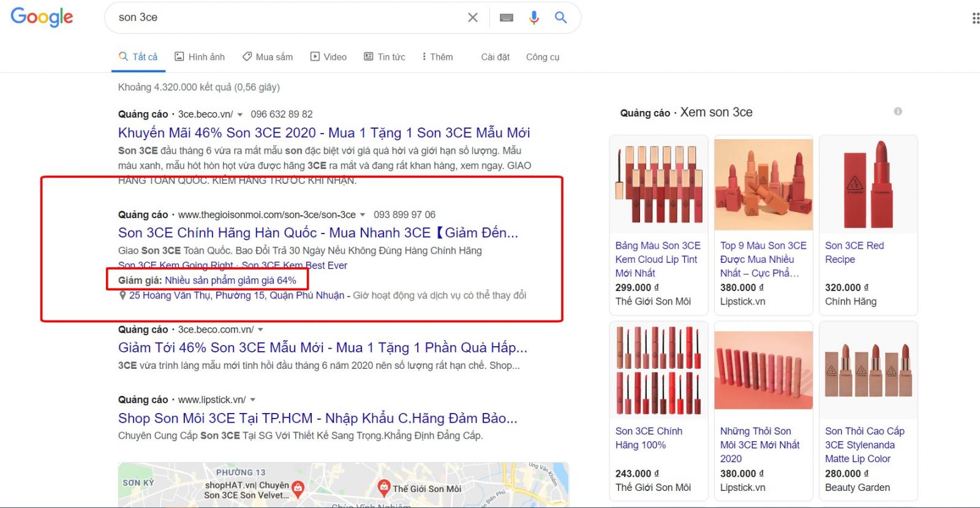This screenshot has height=508, width=980.
Task: Open Son 3CE Red Recipe product image
Action: click(x=869, y=184)
